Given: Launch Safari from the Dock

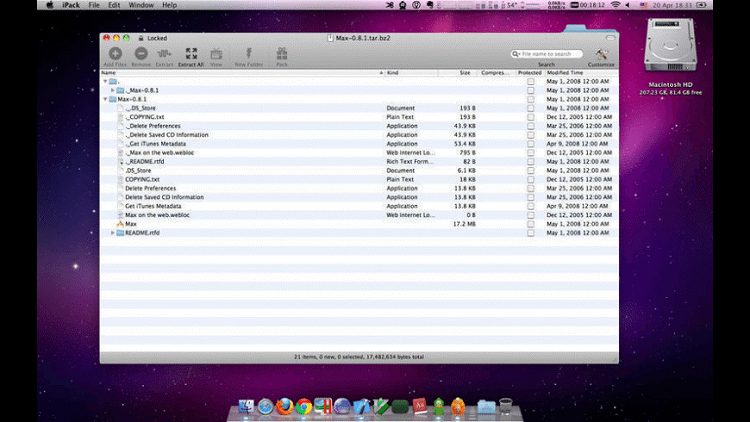Looking at the screenshot, I should pos(265,407).
